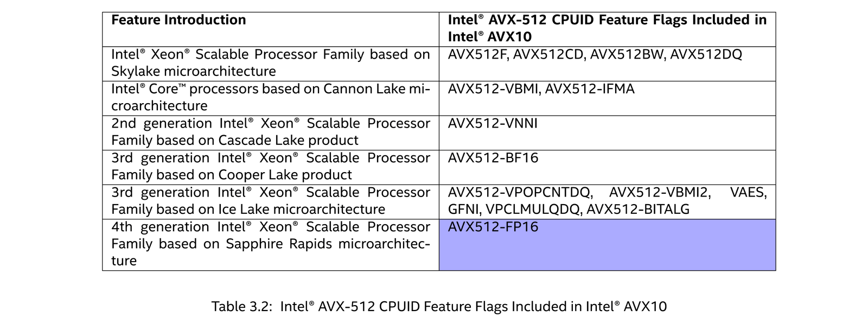Viewport: 868px width, 323px height.
Task: Select the Cascade Lake product cell
Action: 270,132
